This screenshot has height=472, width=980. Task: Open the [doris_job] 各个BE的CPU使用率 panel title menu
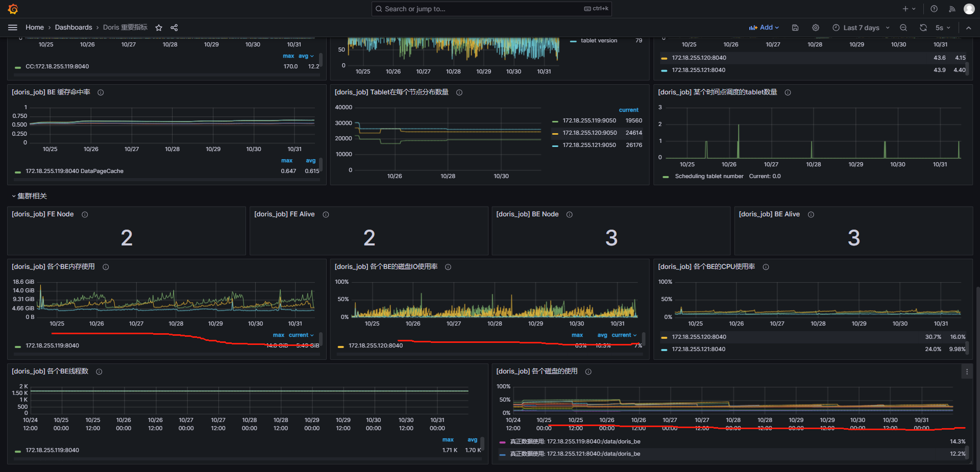[706, 267]
